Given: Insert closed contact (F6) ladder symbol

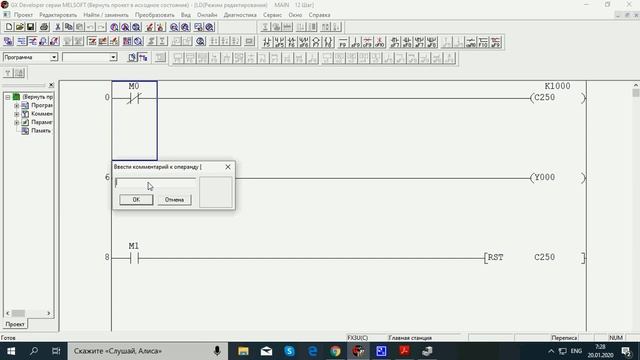Looking at the screenshot, I should point(291,42).
